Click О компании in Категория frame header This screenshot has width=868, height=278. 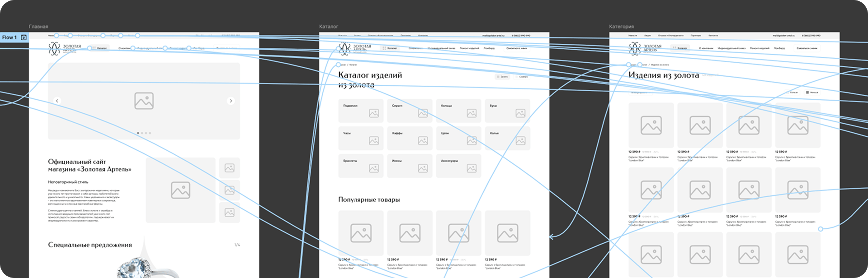706,48
